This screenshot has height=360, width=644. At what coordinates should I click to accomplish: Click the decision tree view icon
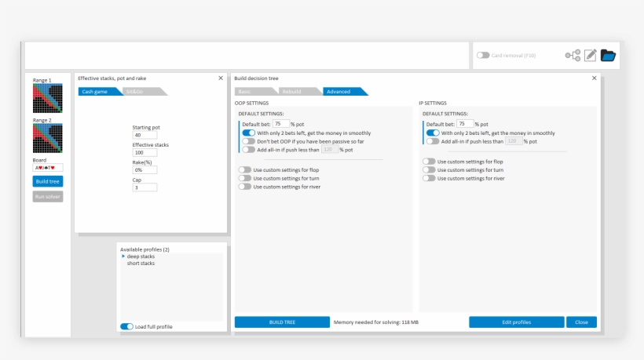point(573,56)
